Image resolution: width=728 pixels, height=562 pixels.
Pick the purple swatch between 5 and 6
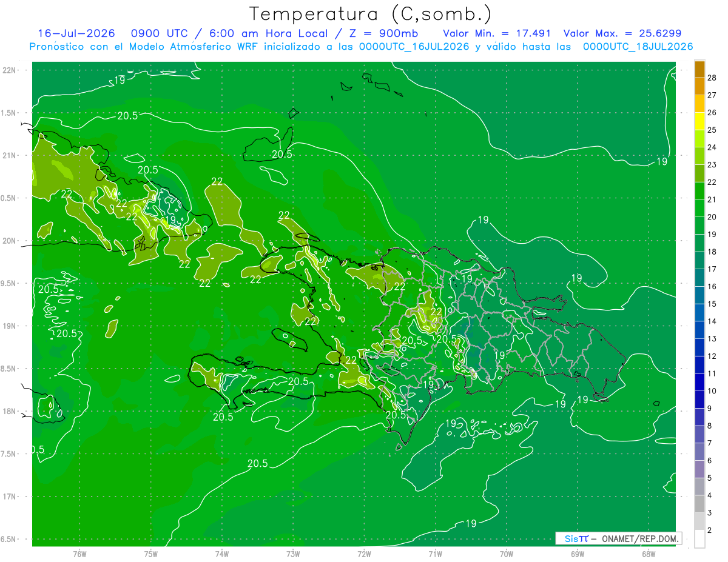pyautogui.click(x=699, y=469)
